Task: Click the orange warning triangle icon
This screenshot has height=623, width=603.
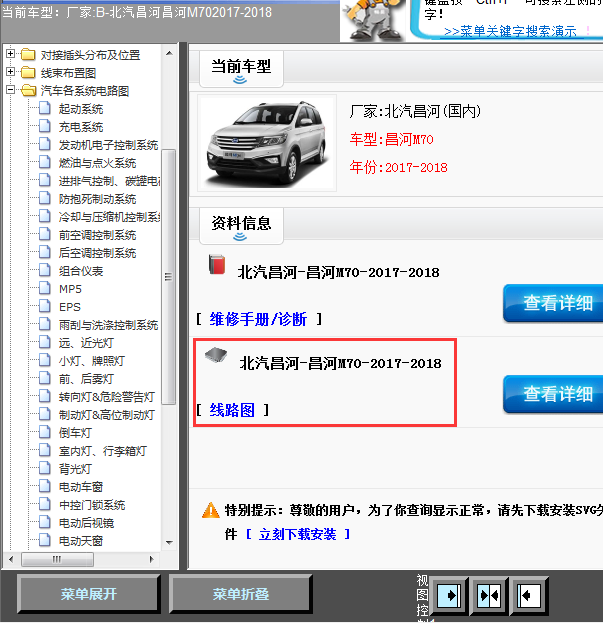Action: (211, 510)
